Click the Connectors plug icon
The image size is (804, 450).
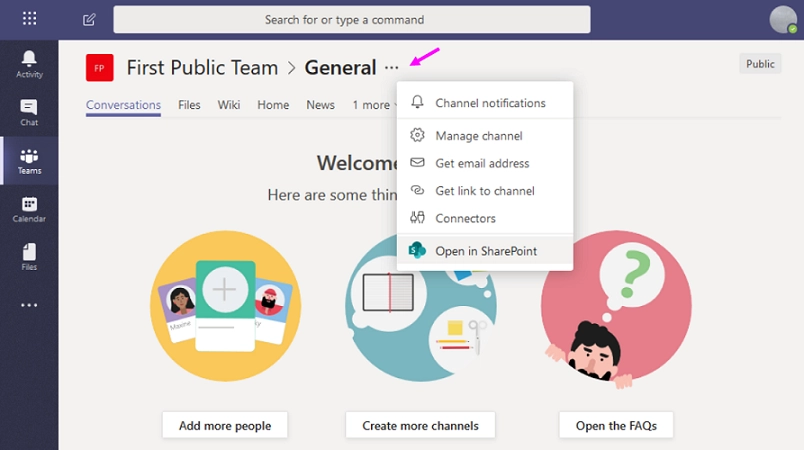417,217
